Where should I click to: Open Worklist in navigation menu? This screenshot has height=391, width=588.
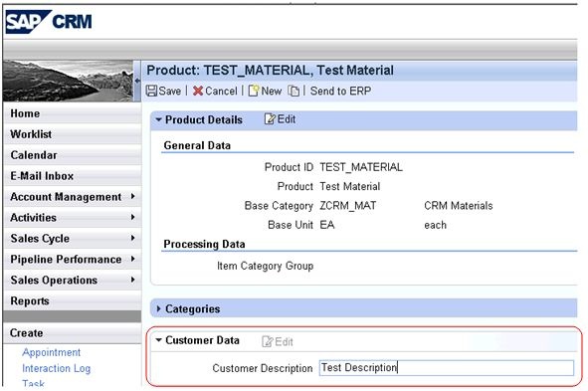click(73, 134)
